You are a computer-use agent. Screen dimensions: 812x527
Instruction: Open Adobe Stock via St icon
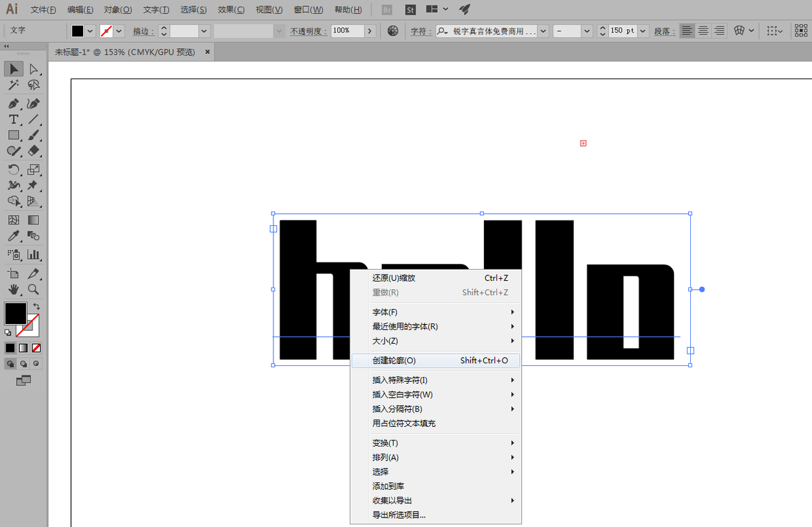pyautogui.click(x=411, y=9)
